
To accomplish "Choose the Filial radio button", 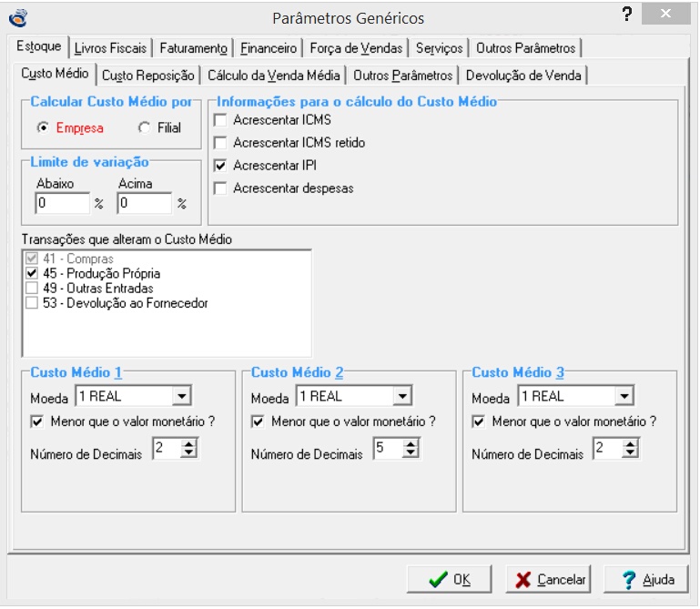I will coord(144,127).
